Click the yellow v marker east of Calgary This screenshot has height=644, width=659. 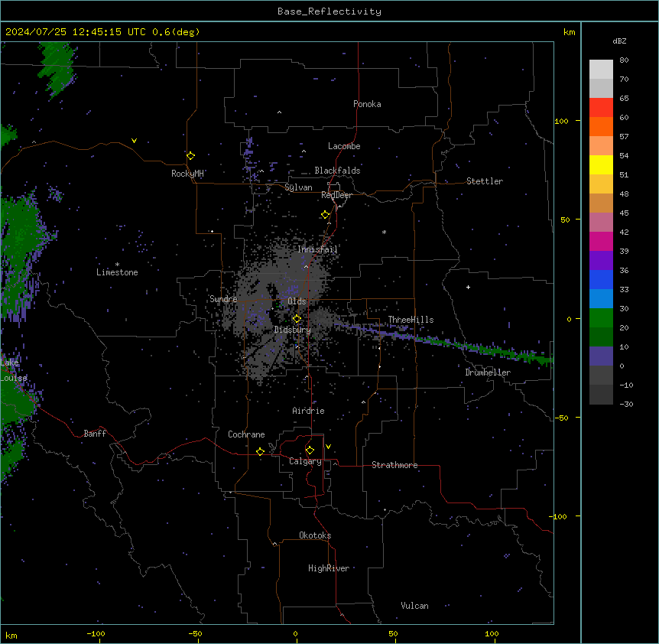pos(328,447)
